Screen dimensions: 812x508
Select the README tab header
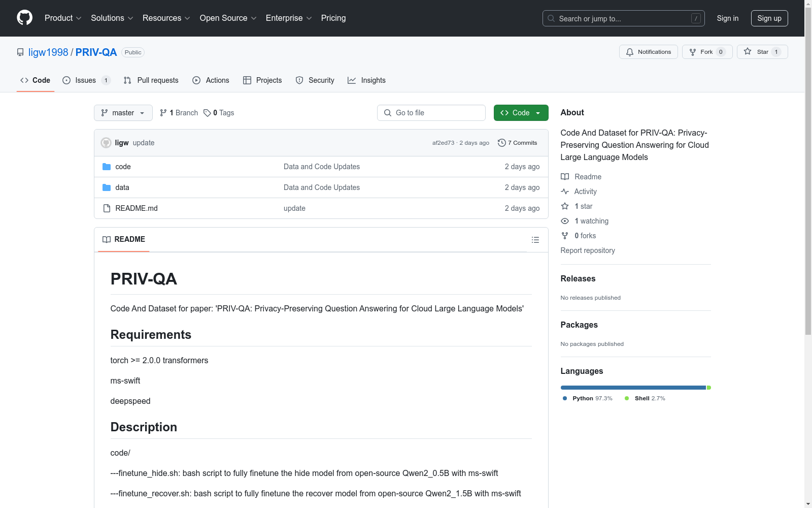pos(124,239)
